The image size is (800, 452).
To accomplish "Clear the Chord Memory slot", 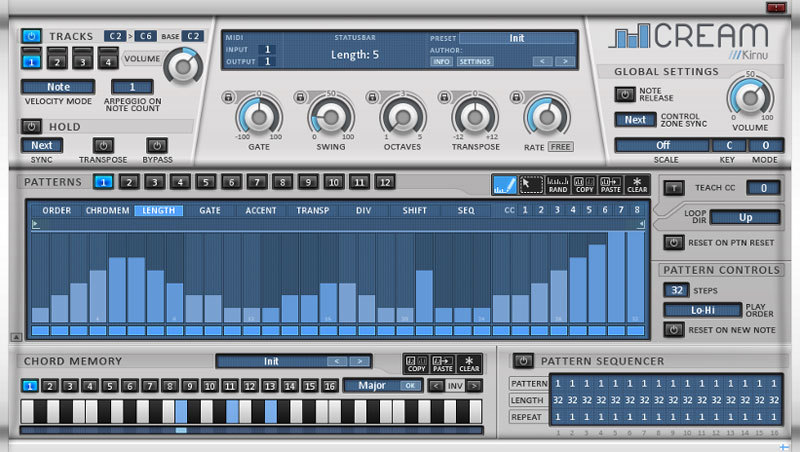I will click(469, 364).
